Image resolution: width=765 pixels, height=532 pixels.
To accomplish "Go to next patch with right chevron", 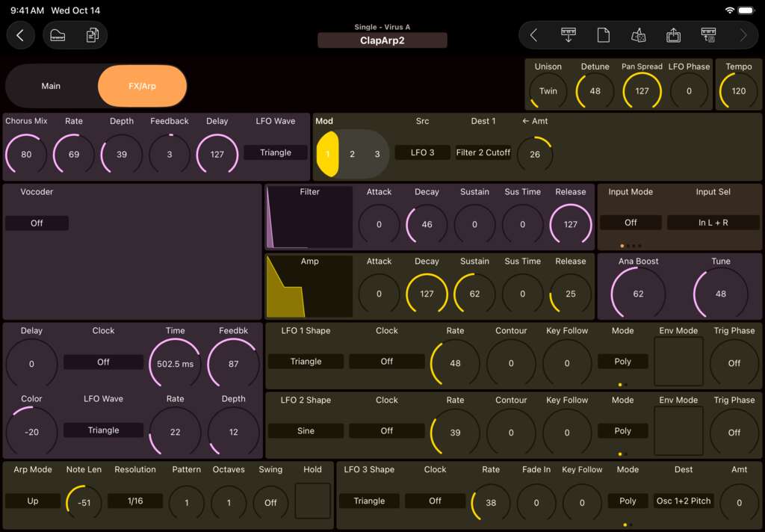I will click(x=743, y=35).
